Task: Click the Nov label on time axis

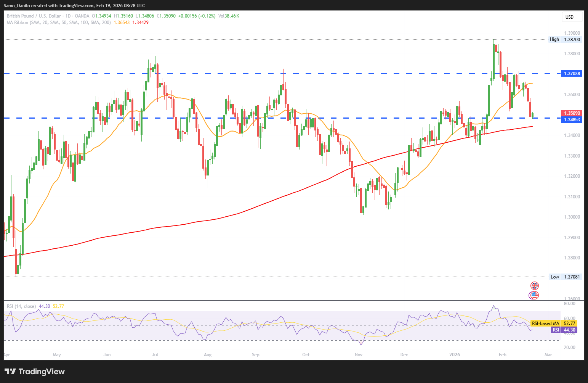Action: pos(358,355)
